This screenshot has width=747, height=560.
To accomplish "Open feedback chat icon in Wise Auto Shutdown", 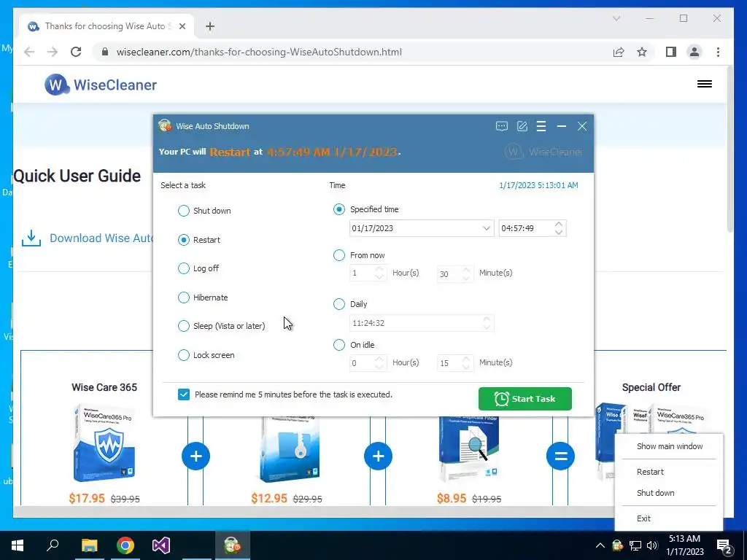I will pos(502,126).
